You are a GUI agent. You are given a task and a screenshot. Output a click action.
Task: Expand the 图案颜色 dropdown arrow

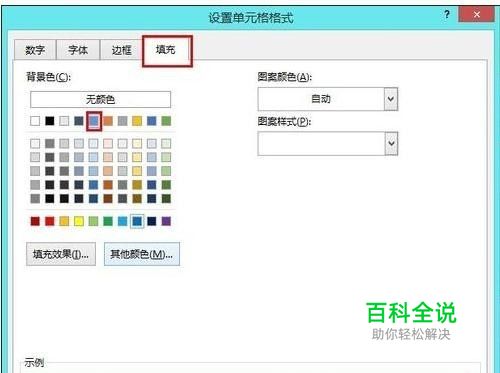(391, 99)
